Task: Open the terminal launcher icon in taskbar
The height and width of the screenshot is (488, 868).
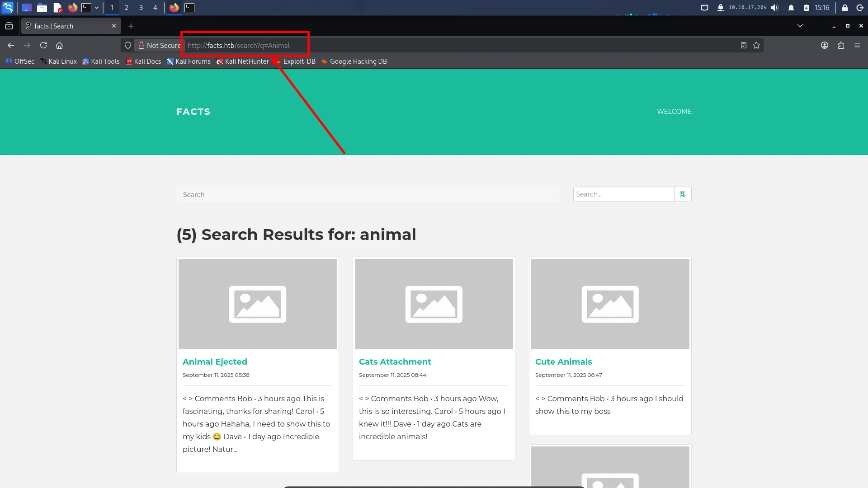Action: [x=86, y=8]
